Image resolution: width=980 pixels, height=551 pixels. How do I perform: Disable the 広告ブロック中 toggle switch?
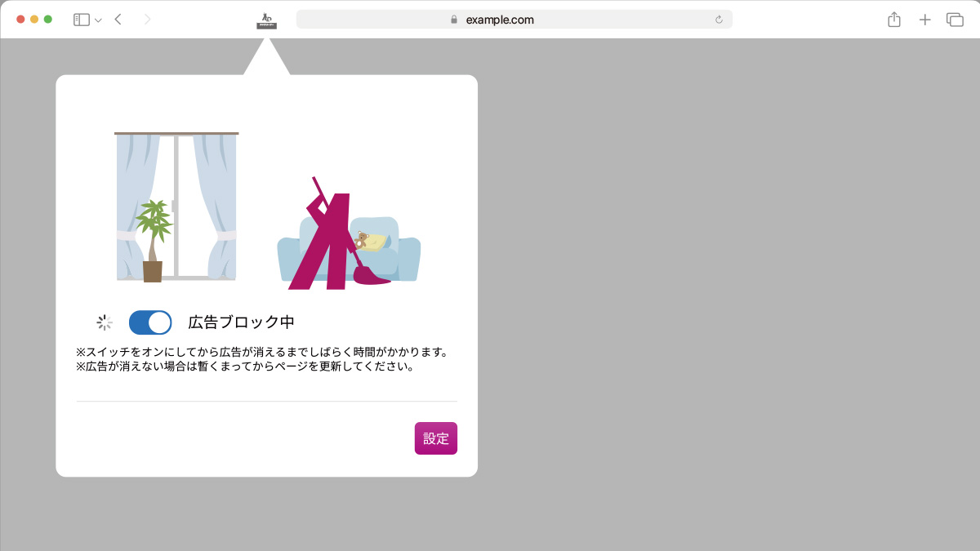coord(149,322)
